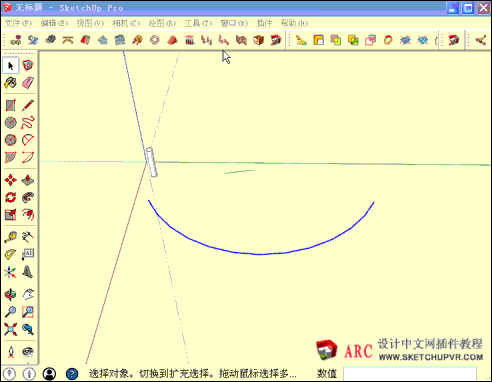Image resolution: width=492 pixels, height=382 pixels.
Task: Select the Axes tool
Action: pos(11,272)
